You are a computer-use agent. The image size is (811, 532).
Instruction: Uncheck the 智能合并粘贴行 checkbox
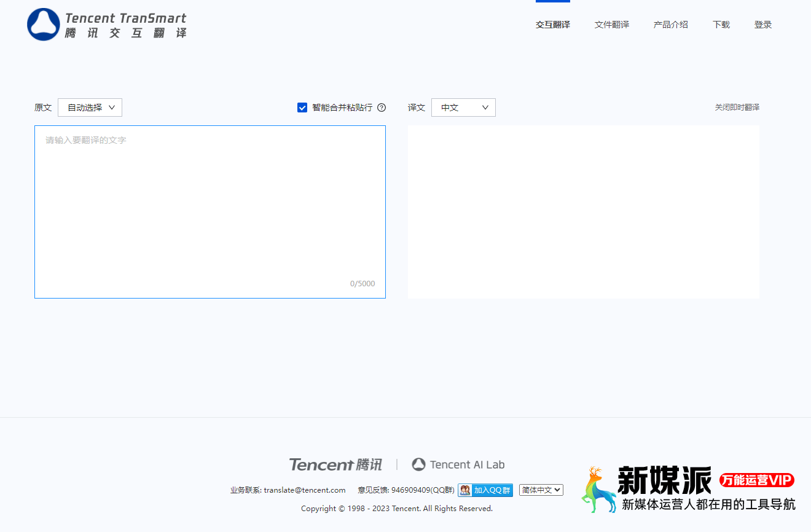point(302,107)
